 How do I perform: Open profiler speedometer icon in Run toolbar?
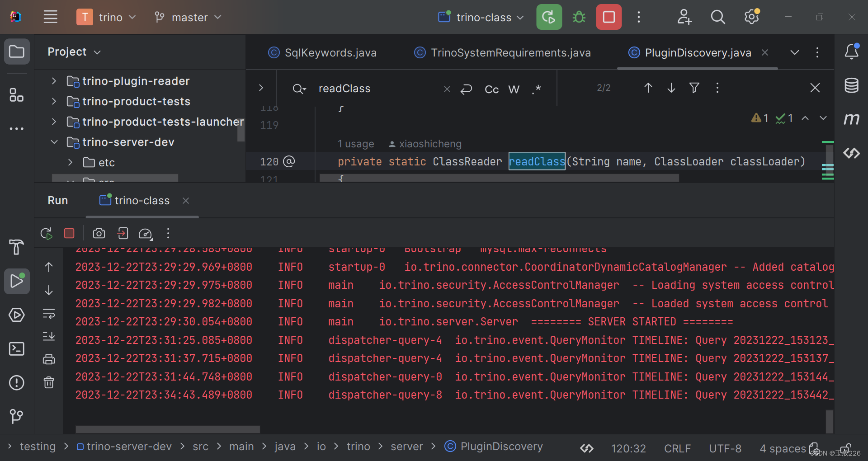145,234
